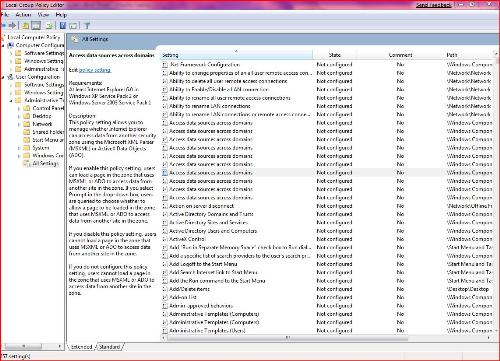Click the console tree horizontal scrollbar
500x361 pixels.
click(x=23, y=346)
